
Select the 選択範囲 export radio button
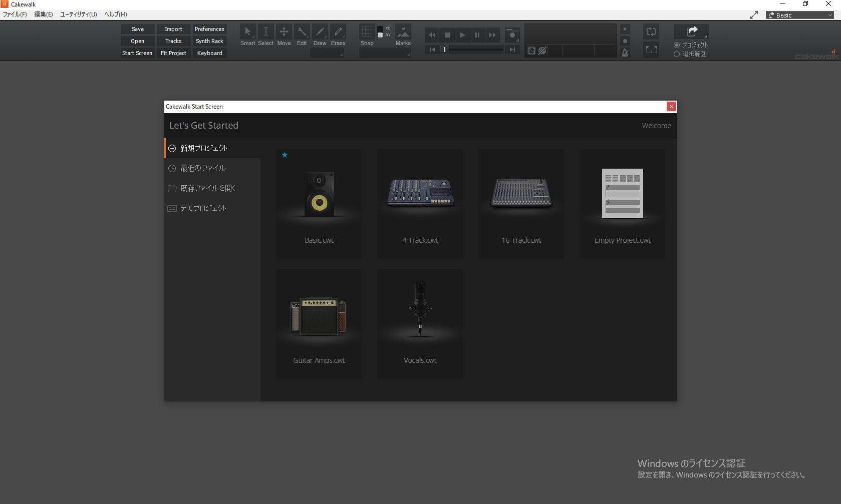pos(677,54)
